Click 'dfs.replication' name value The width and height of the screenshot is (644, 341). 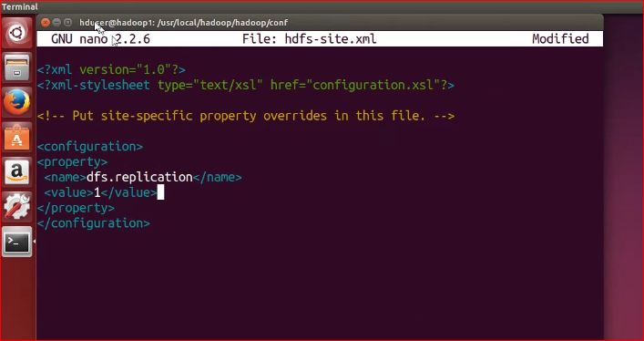[139, 177]
